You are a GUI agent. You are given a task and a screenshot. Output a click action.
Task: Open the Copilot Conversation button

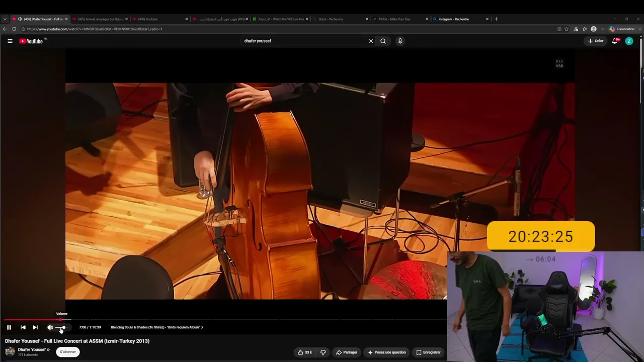pos(622,29)
